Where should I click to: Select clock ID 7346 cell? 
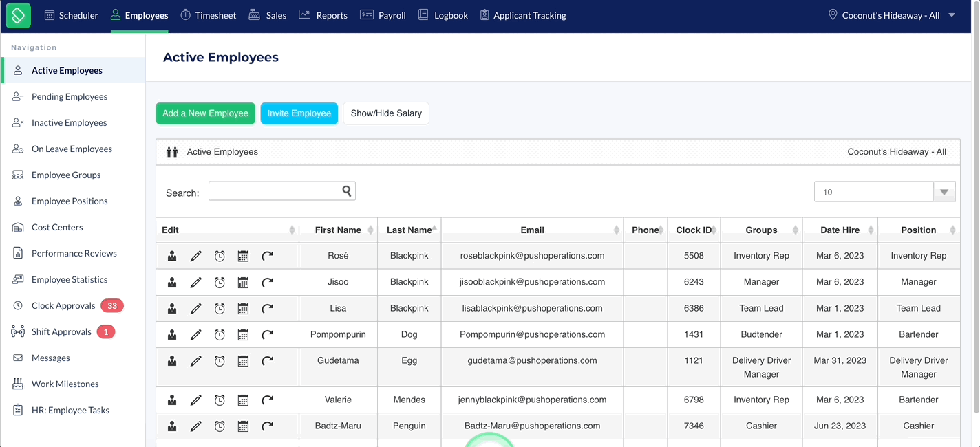pos(694,426)
